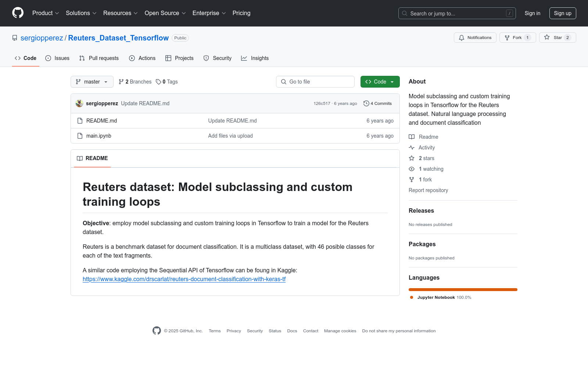Open the Reuters_Dataset_Tensorflow repository link
The height and width of the screenshot is (368, 588).
[118, 38]
